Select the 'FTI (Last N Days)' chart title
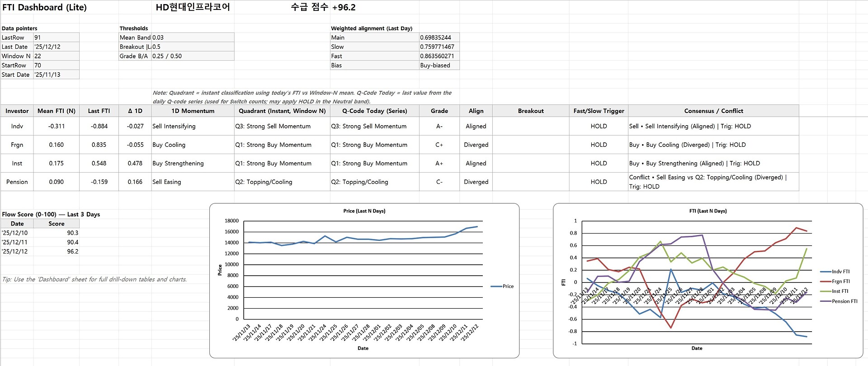 coord(708,211)
